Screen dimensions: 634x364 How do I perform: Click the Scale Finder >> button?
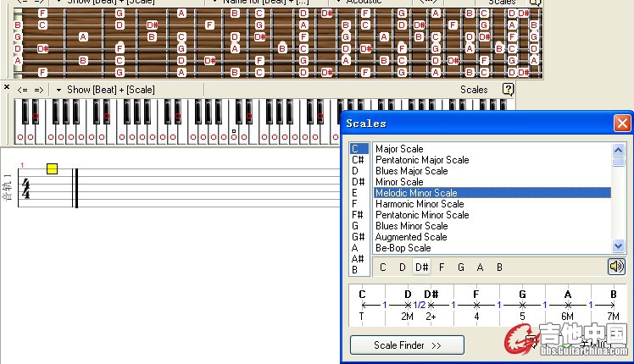pyautogui.click(x=407, y=345)
